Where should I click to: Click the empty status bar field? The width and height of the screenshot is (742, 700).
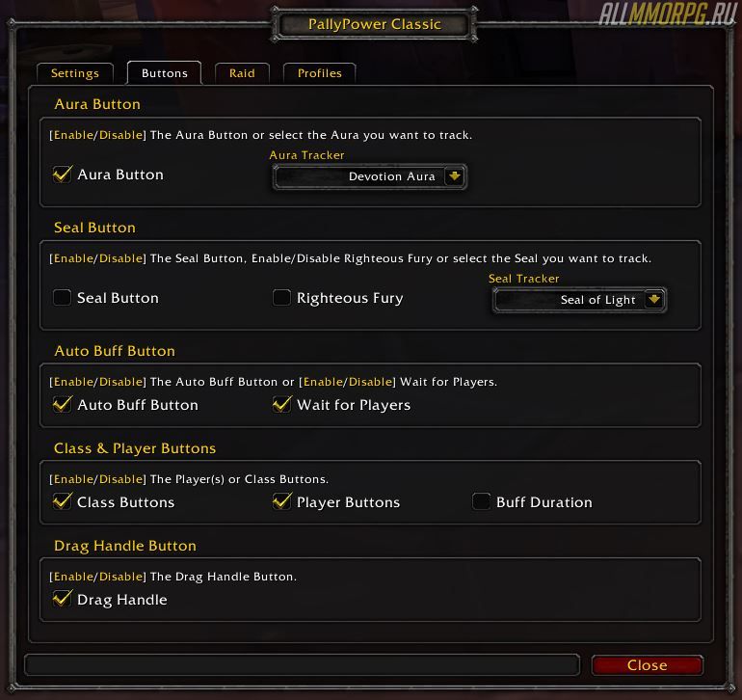coord(302,665)
